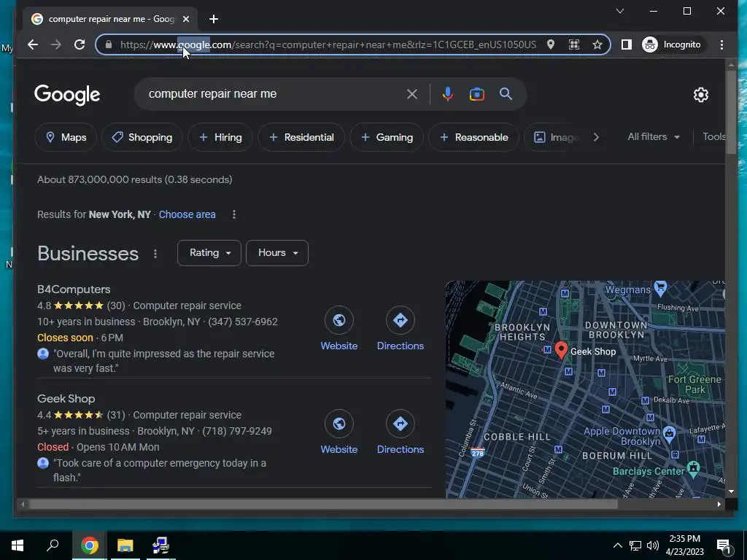Click the Geek Shop phone number (718) 797-9249
The width and height of the screenshot is (747, 560).
click(x=237, y=432)
